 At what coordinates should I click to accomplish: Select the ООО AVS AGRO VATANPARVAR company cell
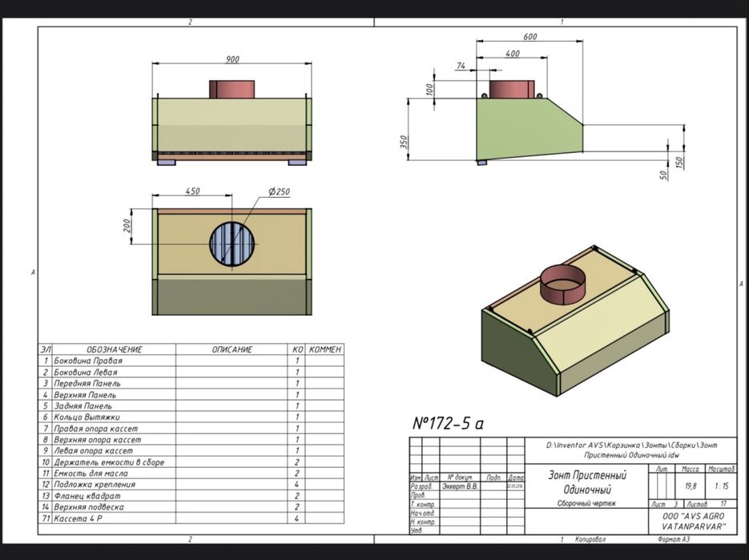coord(693,522)
